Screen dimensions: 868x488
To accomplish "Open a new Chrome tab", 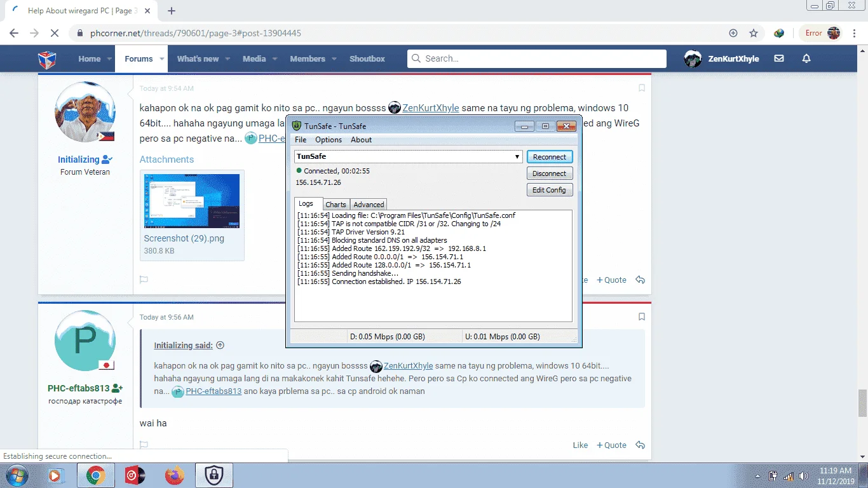I will point(172,11).
